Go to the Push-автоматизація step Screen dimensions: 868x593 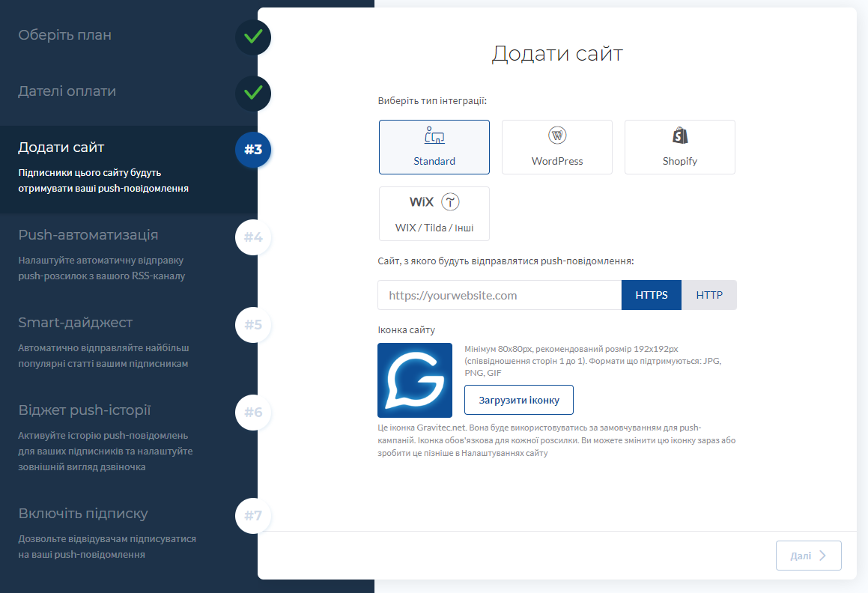click(x=88, y=235)
